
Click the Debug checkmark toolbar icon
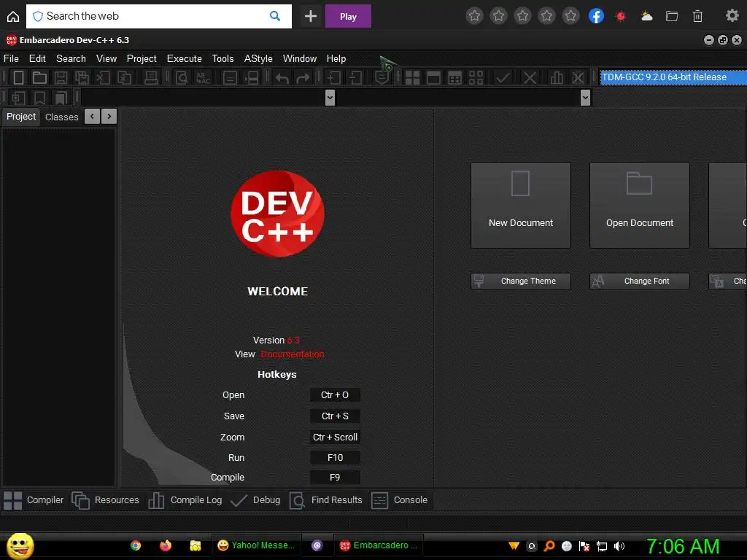pyautogui.click(x=502, y=77)
